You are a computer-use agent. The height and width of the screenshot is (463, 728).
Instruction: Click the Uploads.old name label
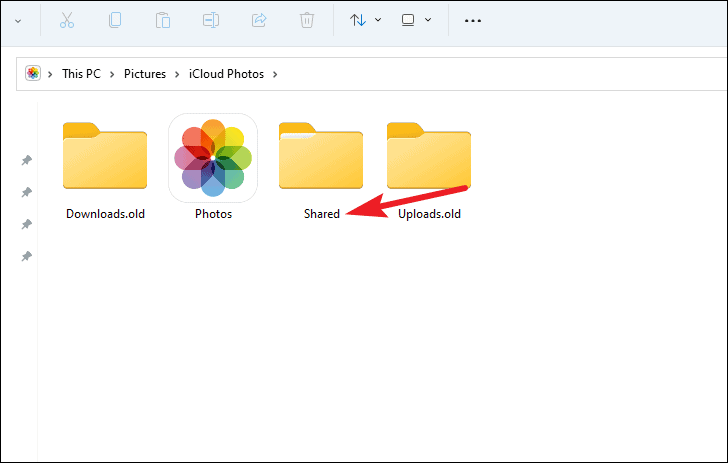[429, 214]
